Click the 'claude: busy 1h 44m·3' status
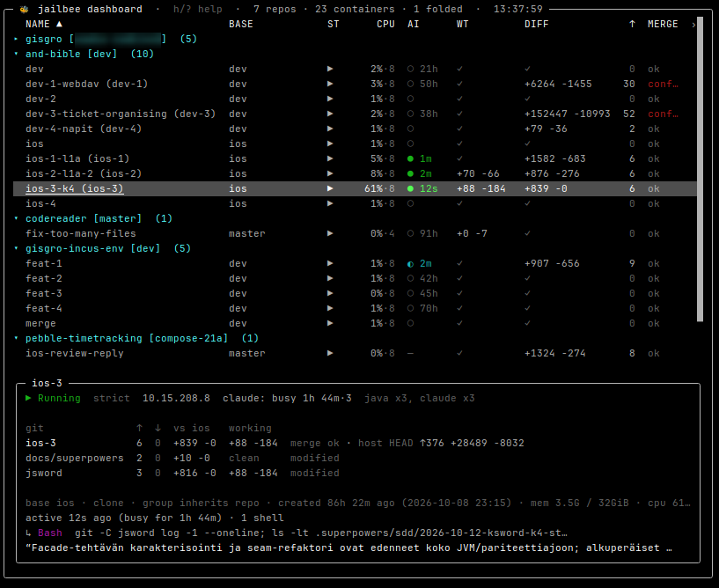 coord(287,398)
